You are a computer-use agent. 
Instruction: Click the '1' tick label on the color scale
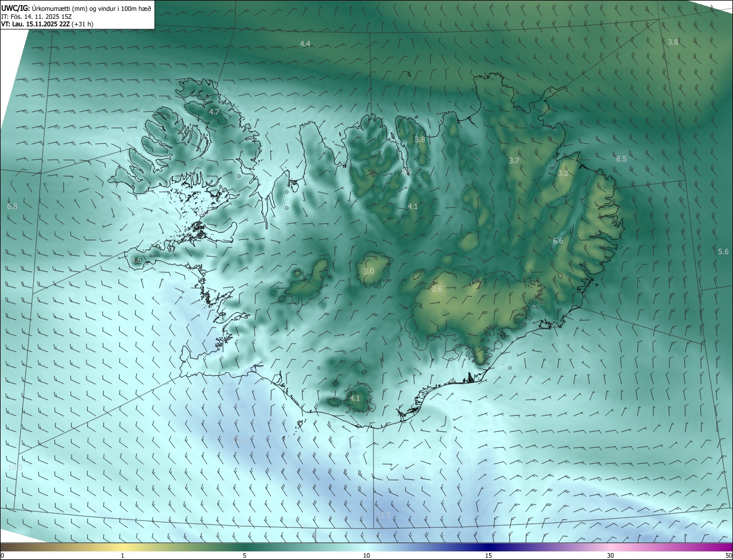(123, 555)
